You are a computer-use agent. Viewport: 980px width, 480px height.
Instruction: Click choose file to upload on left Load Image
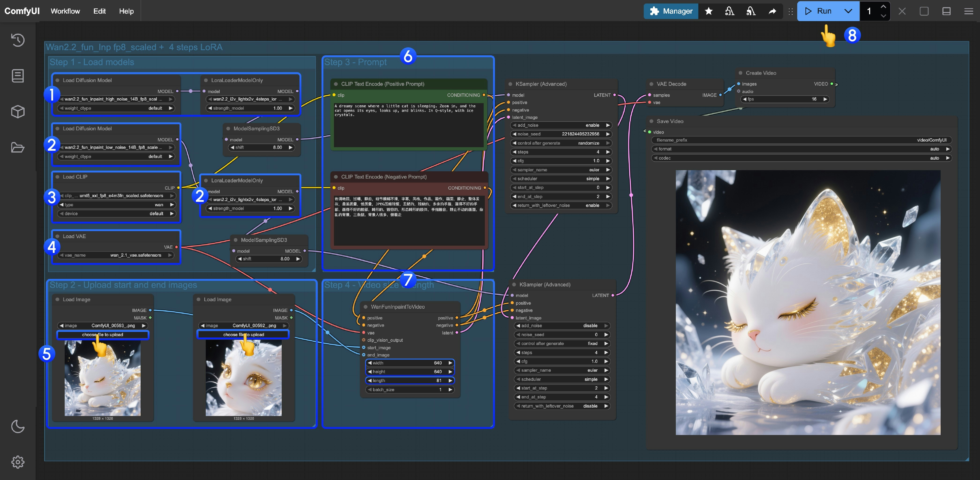click(x=103, y=335)
